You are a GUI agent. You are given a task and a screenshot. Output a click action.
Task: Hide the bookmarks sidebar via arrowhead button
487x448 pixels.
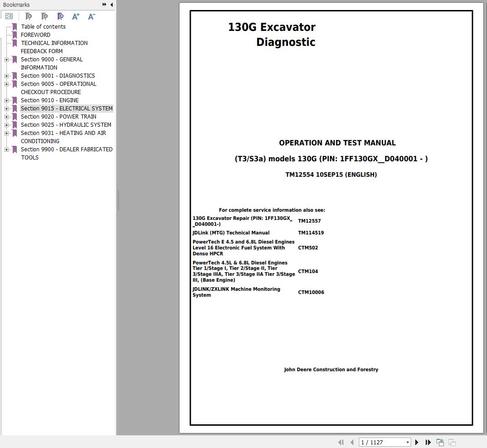[112, 5]
